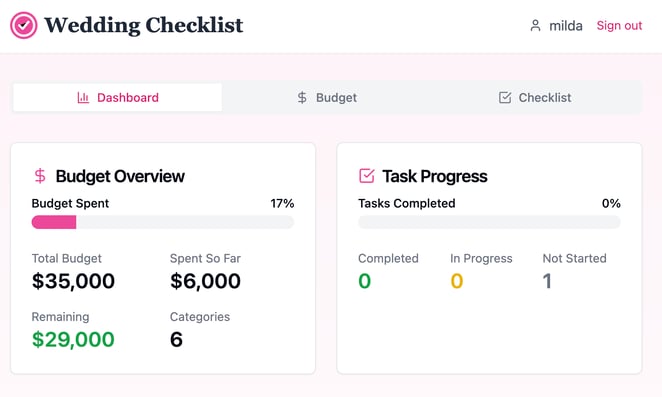The height and width of the screenshot is (397, 662).
Task: Click the checkbox icon beside Task Progress
Action: pyautogui.click(x=366, y=176)
